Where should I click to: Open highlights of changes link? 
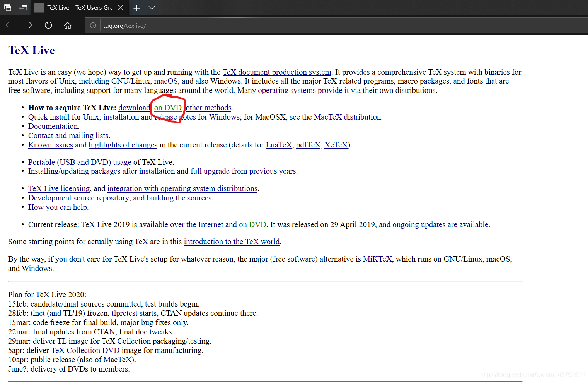[x=123, y=145]
